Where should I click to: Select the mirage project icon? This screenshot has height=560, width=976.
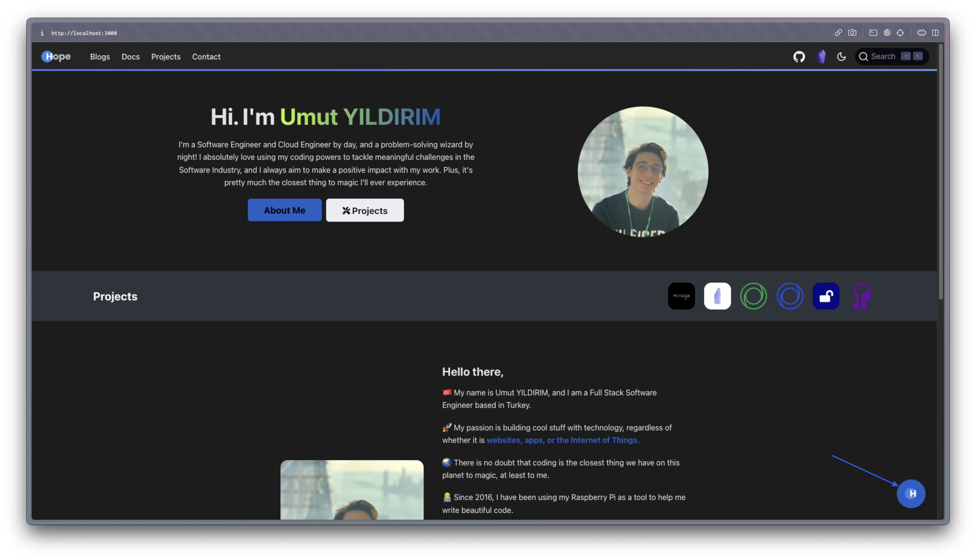681,296
